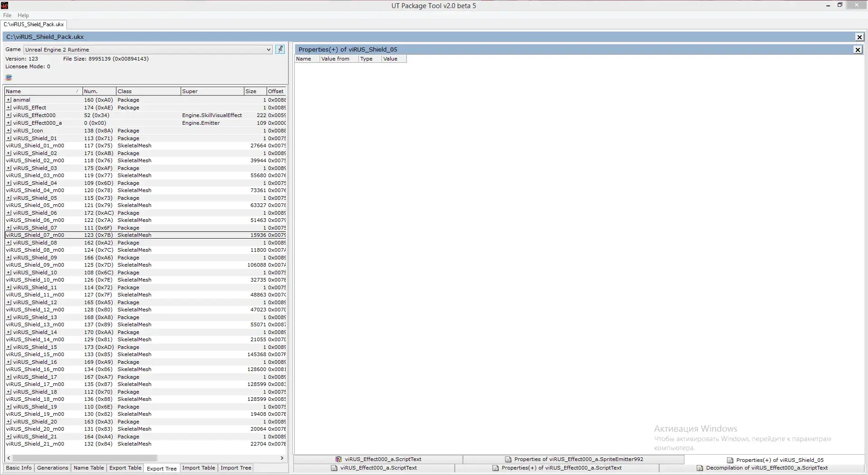Click the horizontal scrollbar thumb of export tree
This screenshot has width=868, height=475.
pyautogui.click(x=84, y=458)
